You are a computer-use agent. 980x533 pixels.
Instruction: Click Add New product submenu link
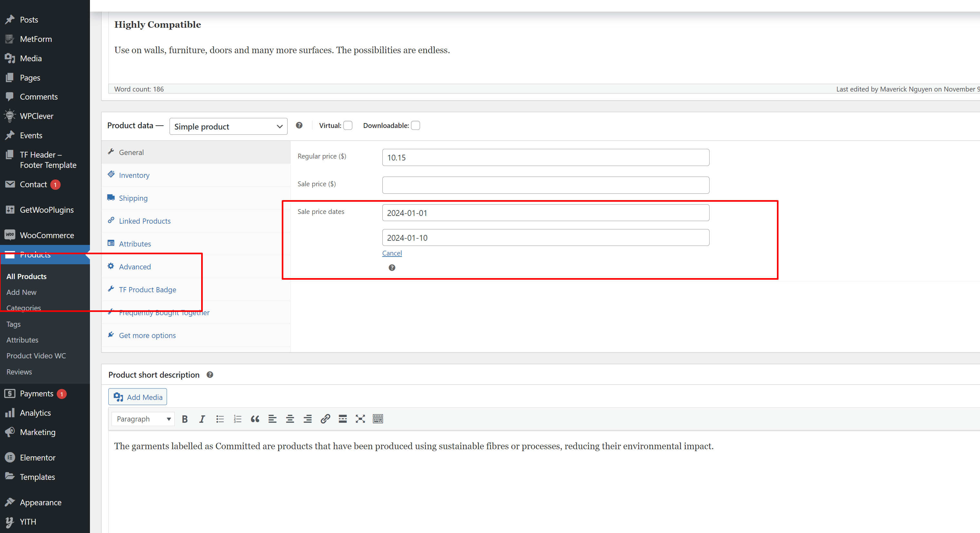coord(21,292)
